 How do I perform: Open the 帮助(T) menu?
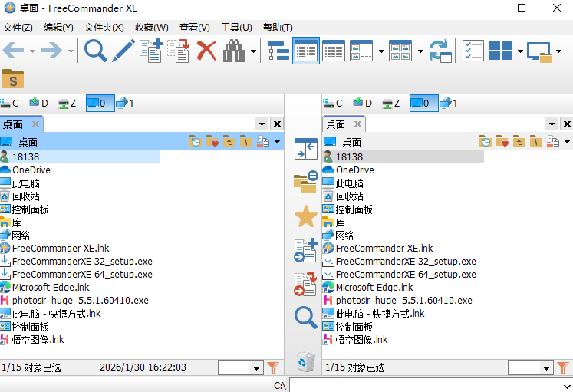278,28
